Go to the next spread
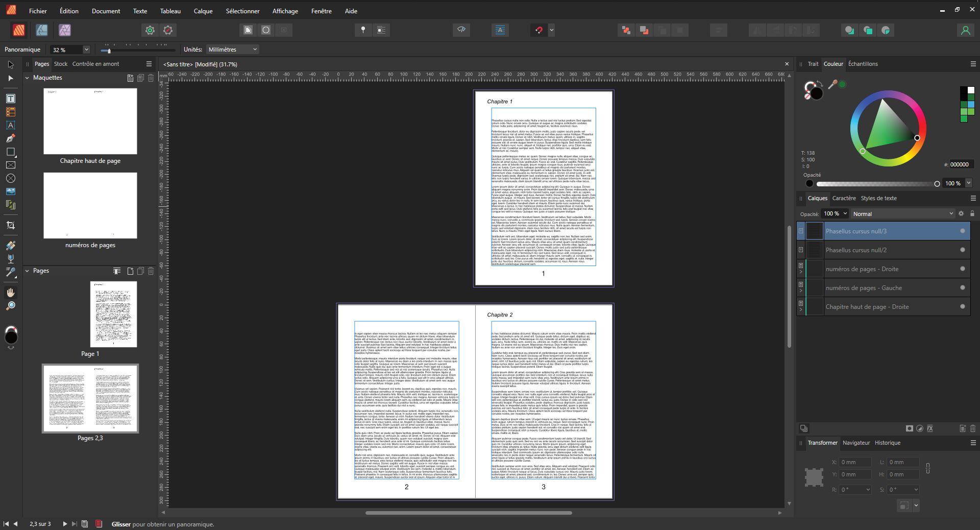This screenshot has height=530, width=980. click(65, 524)
